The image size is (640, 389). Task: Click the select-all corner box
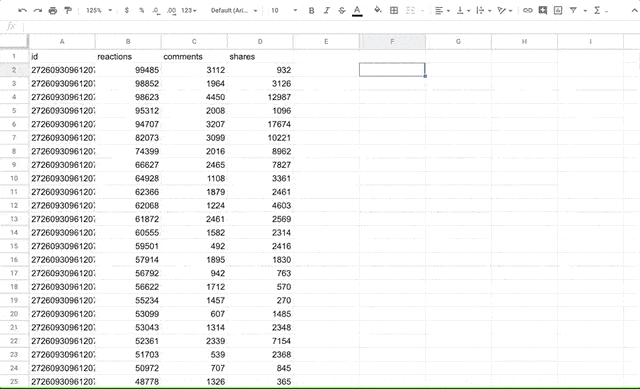[x=14, y=42]
